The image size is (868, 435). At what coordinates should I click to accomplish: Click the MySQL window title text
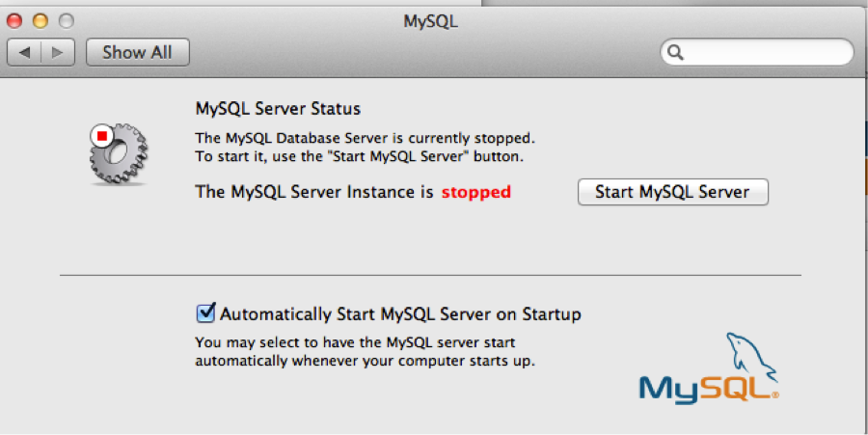click(x=430, y=19)
